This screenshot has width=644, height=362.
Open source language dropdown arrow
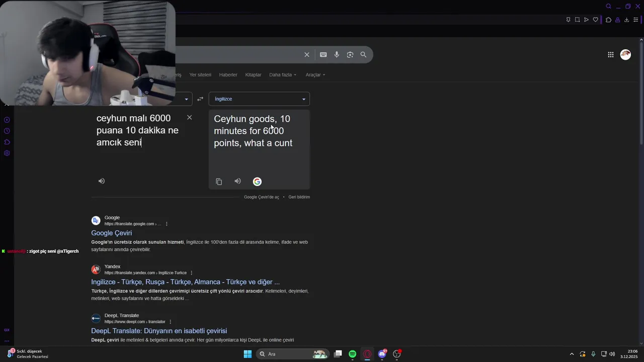186,99
